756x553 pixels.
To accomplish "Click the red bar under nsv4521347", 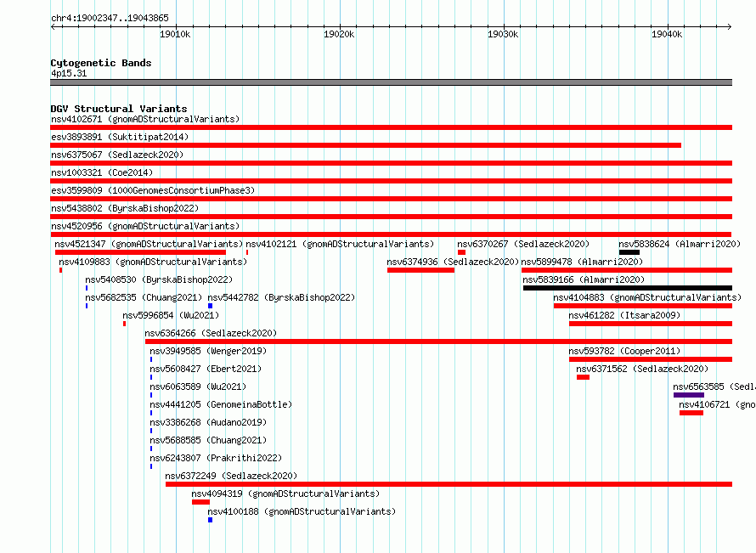I will point(140,252).
